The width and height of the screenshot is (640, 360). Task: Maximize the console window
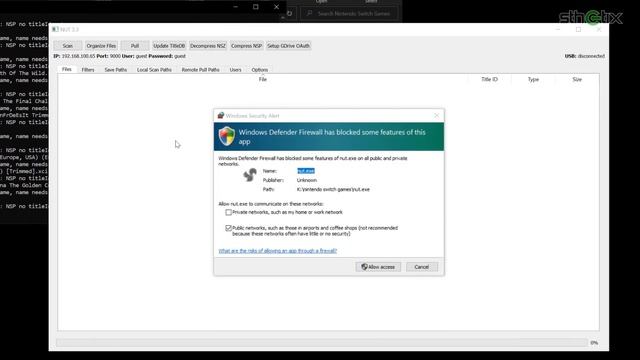pyautogui.click(x=256, y=7)
